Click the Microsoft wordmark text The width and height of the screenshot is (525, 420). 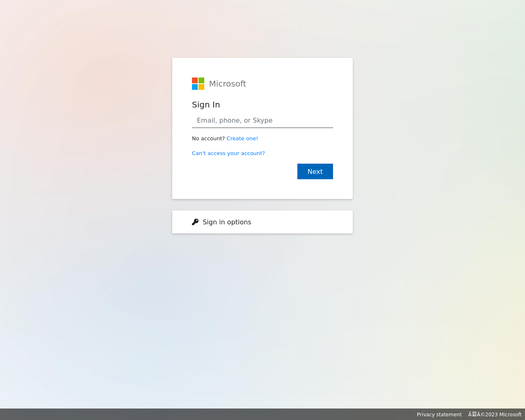(x=228, y=84)
